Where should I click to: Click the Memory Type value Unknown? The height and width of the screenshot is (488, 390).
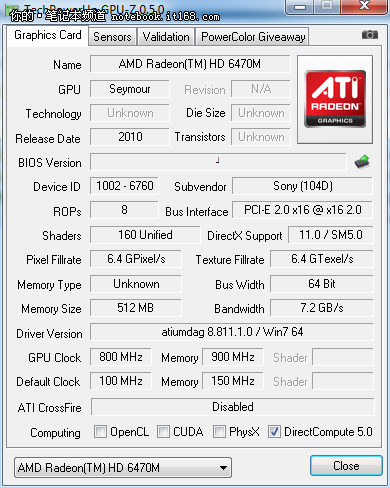coord(136,284)
